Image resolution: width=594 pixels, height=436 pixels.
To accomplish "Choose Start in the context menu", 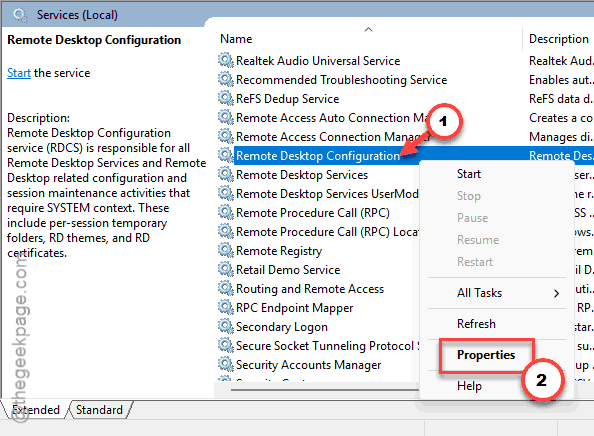I will coord(469,174).
